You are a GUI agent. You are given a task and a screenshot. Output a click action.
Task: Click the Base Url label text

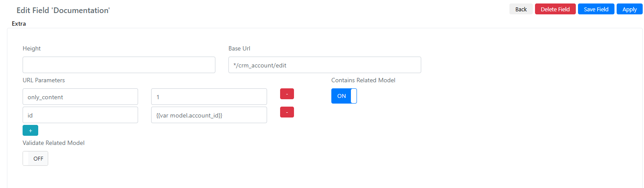point(239,48)
